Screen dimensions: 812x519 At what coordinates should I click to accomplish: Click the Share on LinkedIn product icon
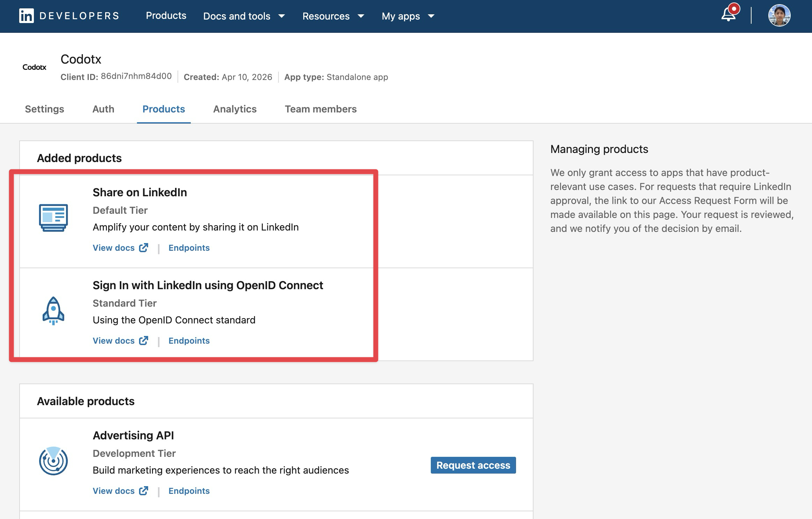point(53,217)
